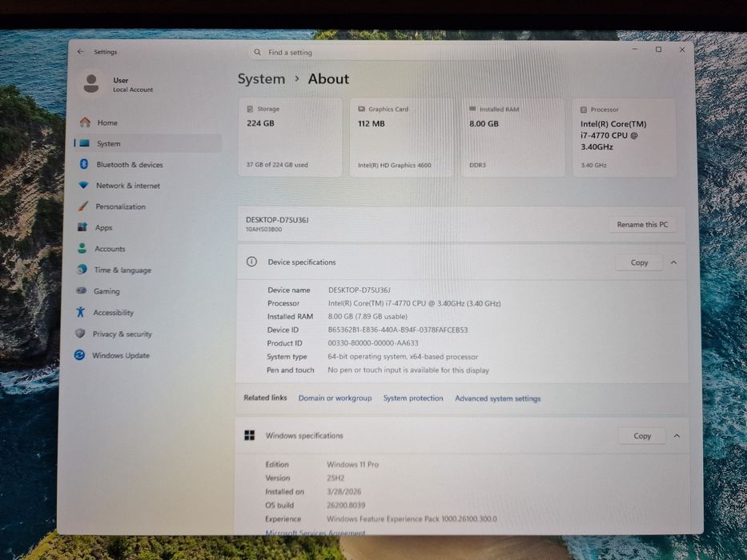The image size is (747, 560).
Task: Collapse the Windows specifications section
Action: (677, 436)
